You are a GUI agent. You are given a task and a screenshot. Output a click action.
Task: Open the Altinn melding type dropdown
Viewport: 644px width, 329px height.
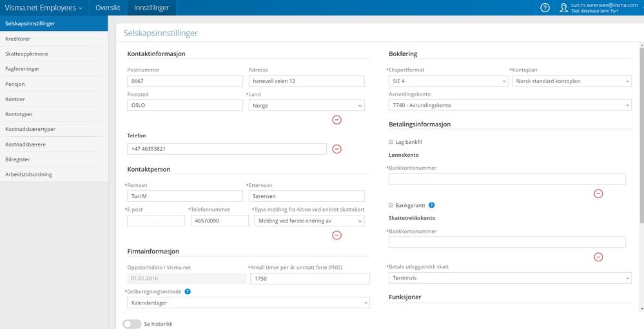[309, 221]
